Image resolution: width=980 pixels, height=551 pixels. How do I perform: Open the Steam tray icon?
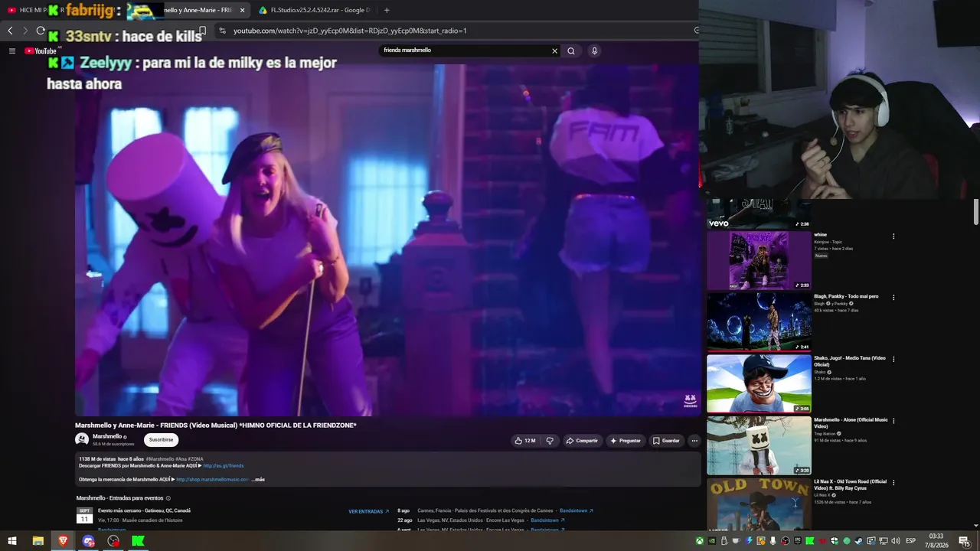pyautogui.click(x=858, y=541)
